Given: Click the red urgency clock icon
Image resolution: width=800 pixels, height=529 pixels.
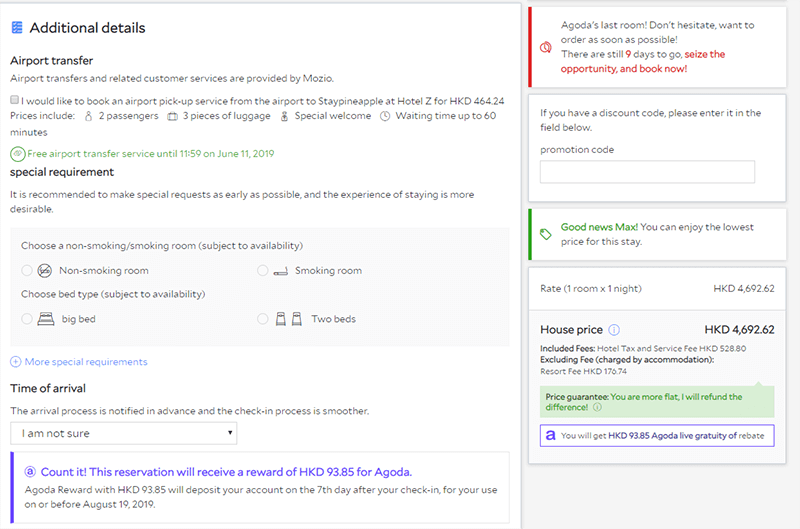Looking at the screenshot, I should pyautogui.click(x=545, y=47).
